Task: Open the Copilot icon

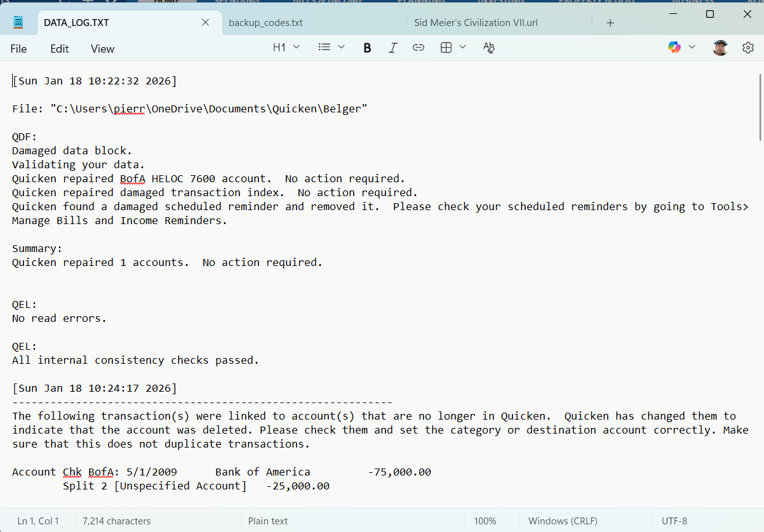Action: point(674,47)
